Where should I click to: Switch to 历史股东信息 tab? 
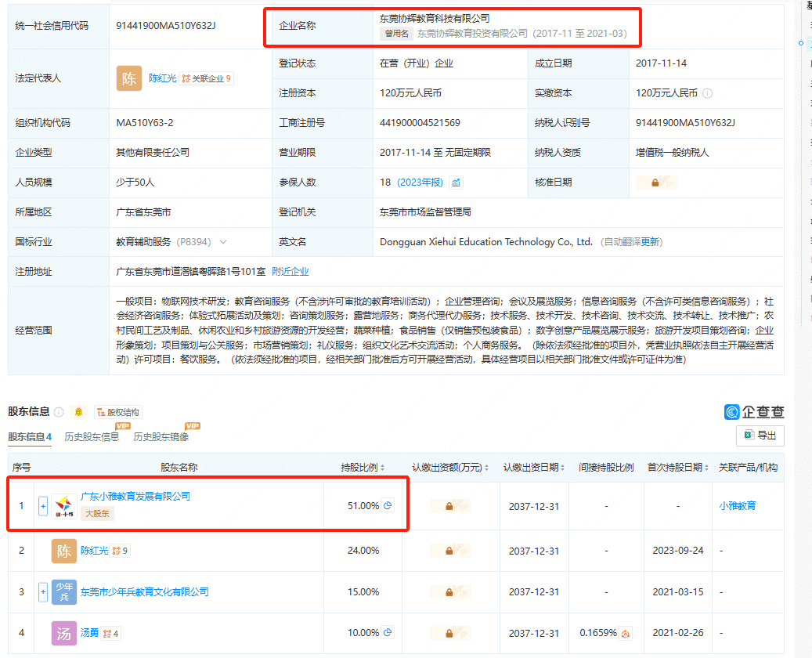tap(92, 437)
